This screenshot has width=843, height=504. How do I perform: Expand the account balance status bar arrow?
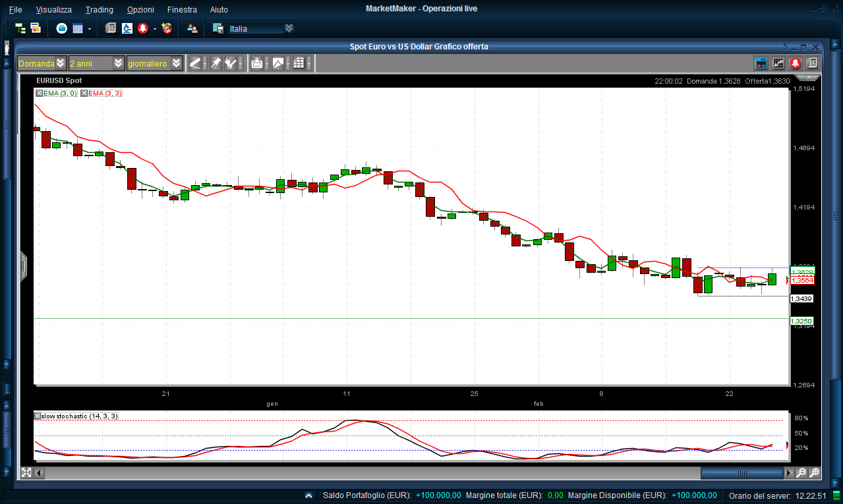click(x=308, y=495)
